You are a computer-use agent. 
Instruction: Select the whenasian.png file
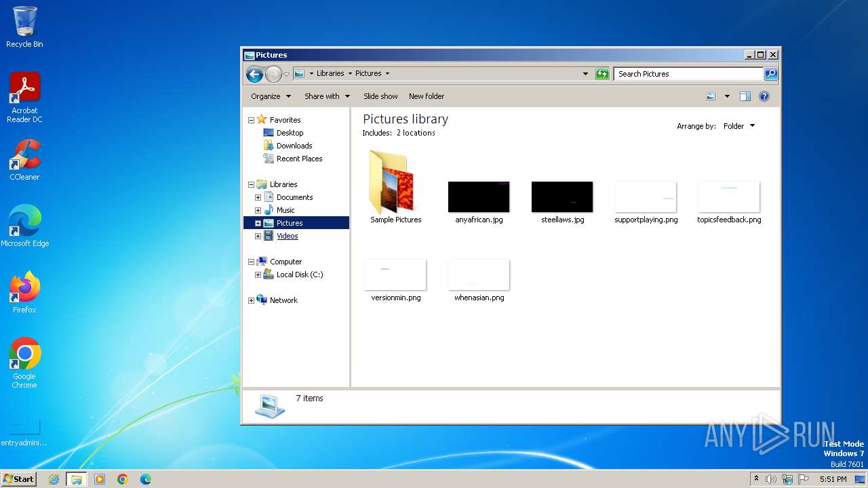pyautogui.click(x=479, y=280)
